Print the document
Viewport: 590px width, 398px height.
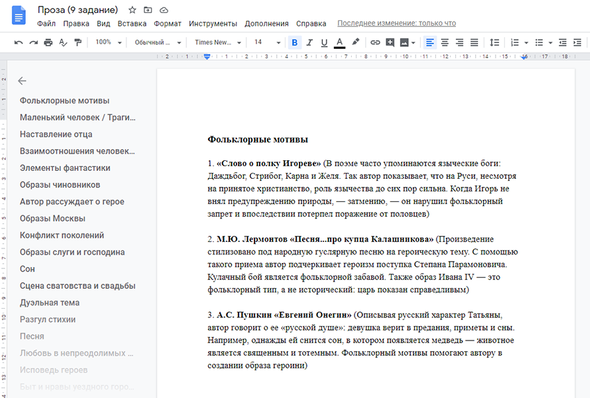pyautogui.click(x=48, y=43)
